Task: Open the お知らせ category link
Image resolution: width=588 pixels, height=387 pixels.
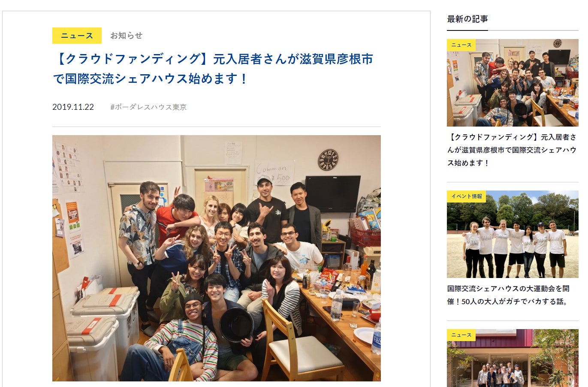Action: [x=126, y=36]
